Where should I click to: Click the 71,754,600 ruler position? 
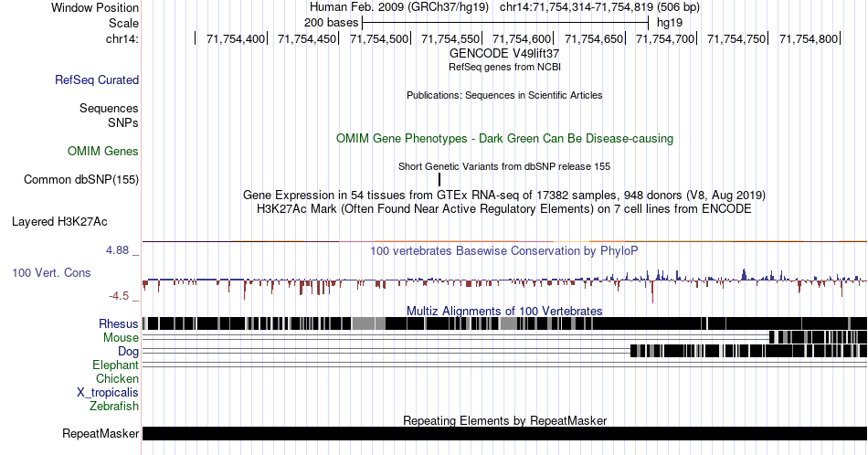(x=522, y=38)
